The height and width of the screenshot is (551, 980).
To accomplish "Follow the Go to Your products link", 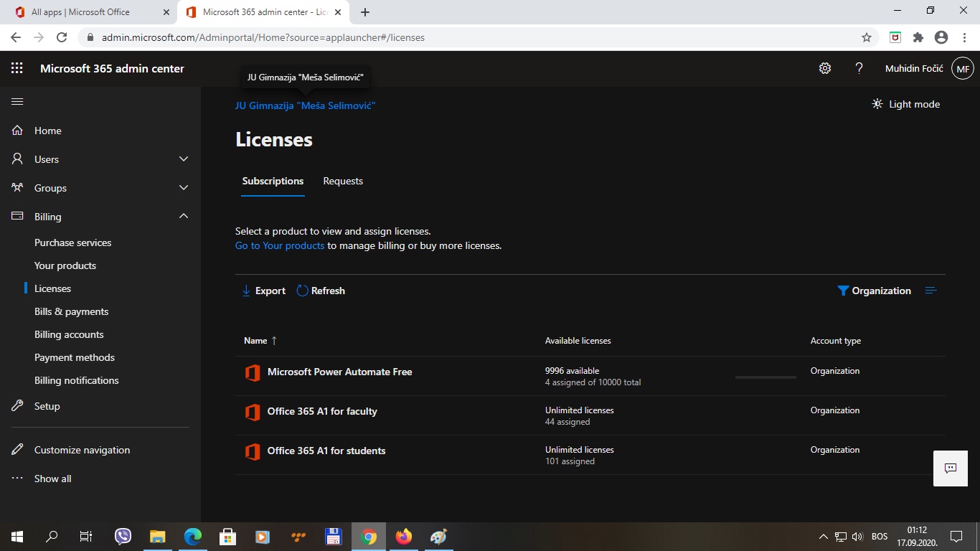I will [280, 245].
